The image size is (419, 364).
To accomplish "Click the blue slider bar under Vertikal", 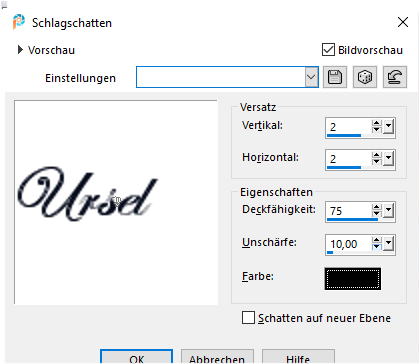I will coord(344,135).
